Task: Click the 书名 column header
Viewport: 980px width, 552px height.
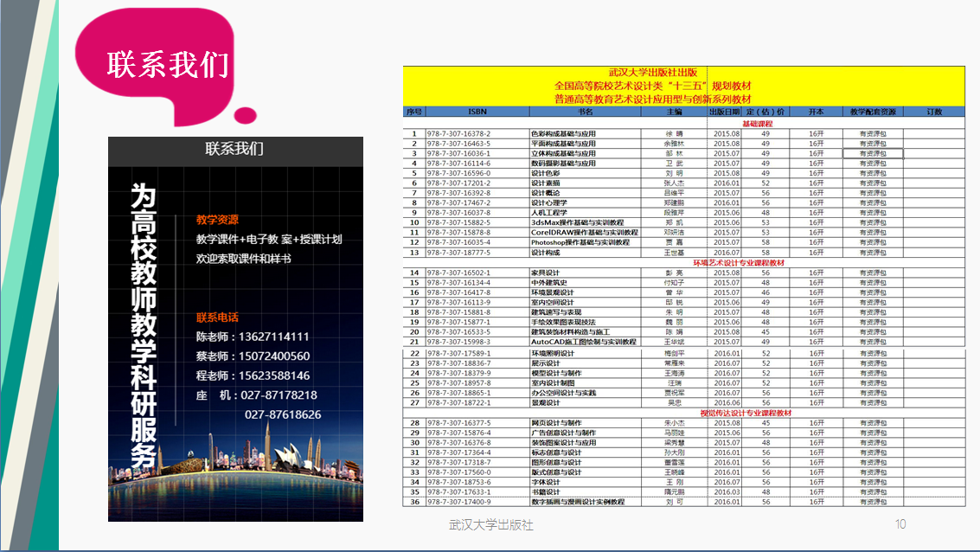Action: click(585, 112)
